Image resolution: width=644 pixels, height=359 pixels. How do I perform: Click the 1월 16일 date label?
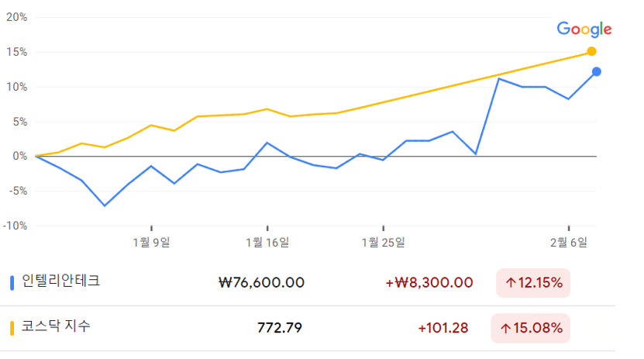click(x=267, y=243)
